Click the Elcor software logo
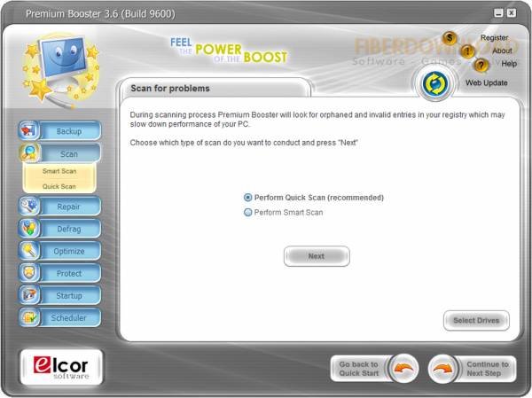 tap(61, 367)
